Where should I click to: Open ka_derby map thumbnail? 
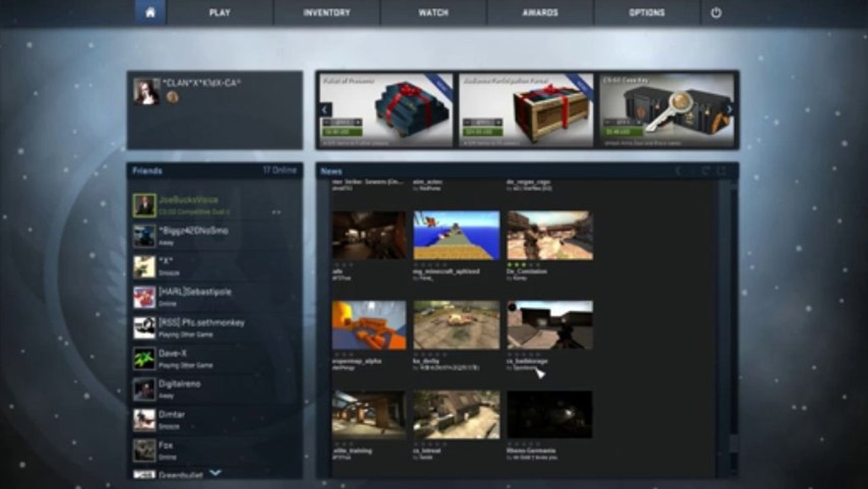point(456,325)
